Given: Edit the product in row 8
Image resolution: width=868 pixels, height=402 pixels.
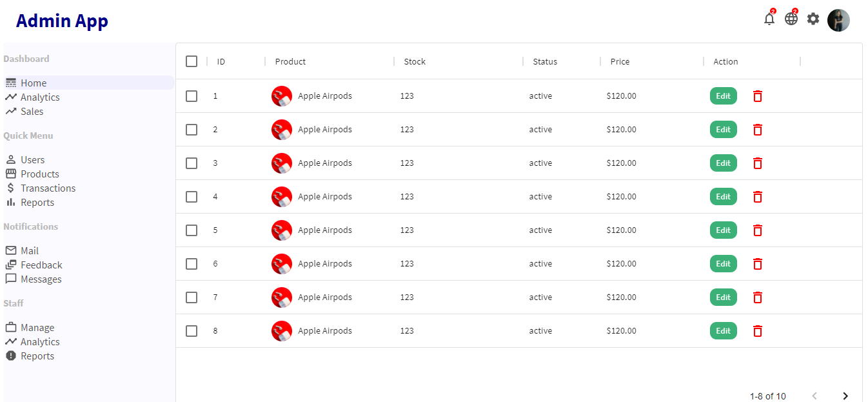Looking at the screenshot, I should pyautogui.click(x=724, y=331).
